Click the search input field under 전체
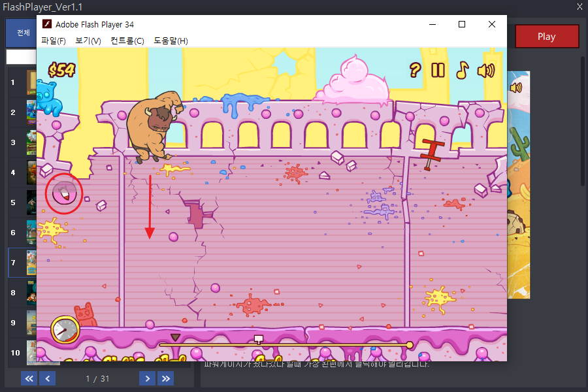 click(x=22, y=57)
